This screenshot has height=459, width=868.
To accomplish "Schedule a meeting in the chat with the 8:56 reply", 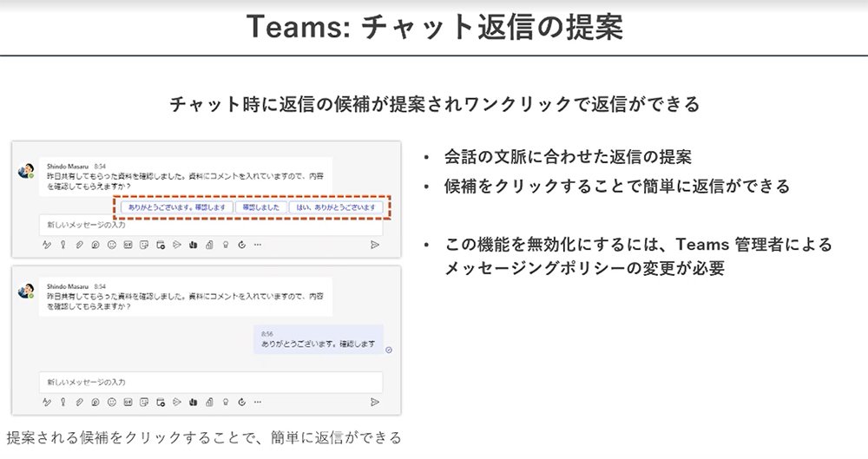I will [161, 403].
